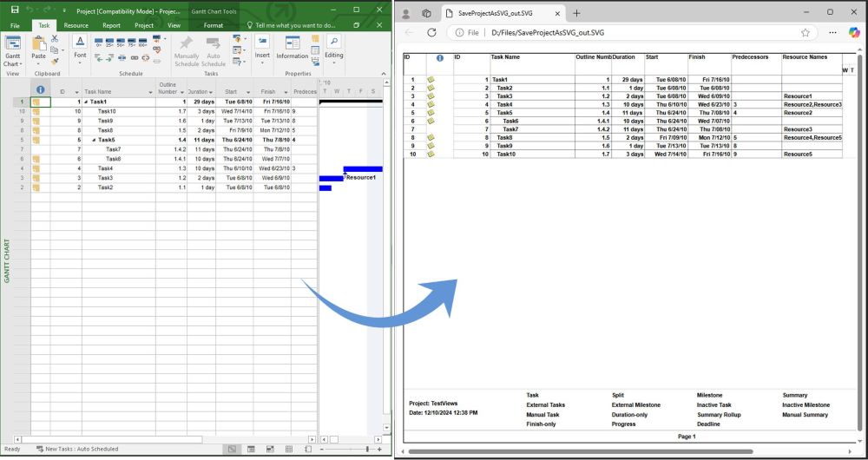Click the Paste button
Image resolution: width=868 pixels, height=460 pixels.
click(x=38, y=48)
